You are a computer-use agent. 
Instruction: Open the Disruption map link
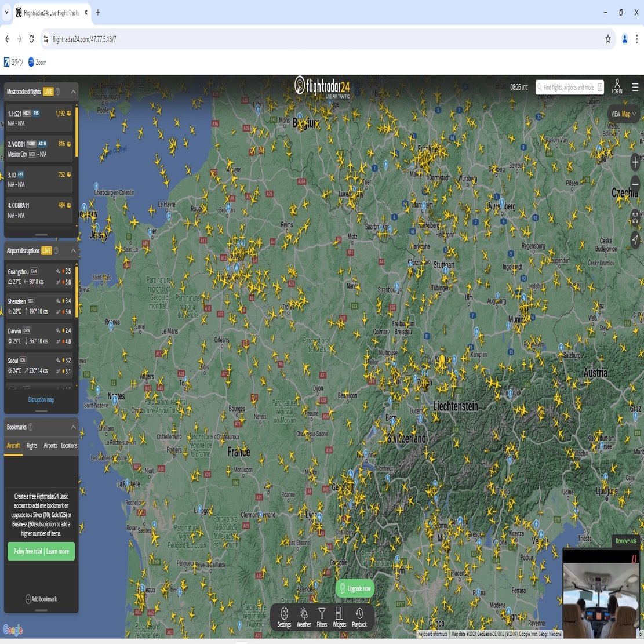coord(41,399)
